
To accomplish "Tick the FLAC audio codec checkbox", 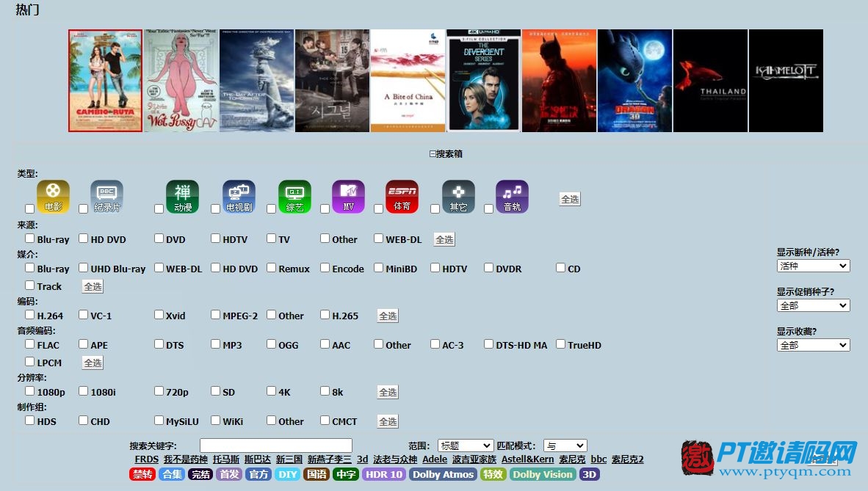I will point(30,344).
